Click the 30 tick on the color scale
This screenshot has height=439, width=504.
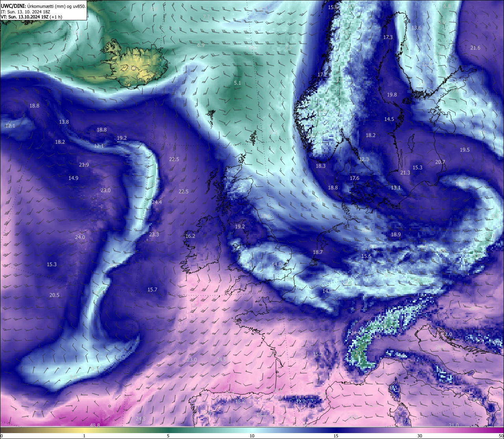click(x=420, y=436)
